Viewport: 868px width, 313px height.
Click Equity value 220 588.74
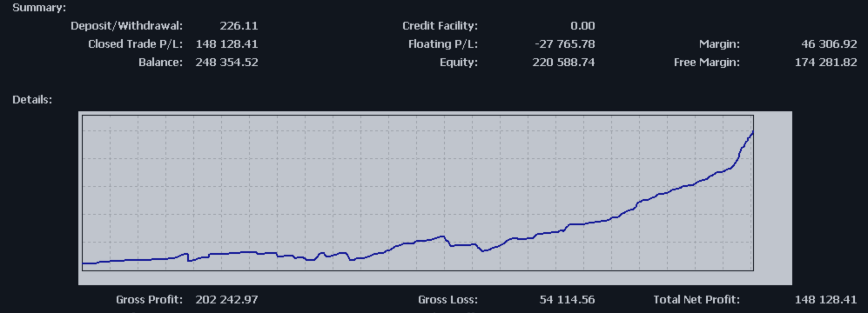click(x=564, y=63)
